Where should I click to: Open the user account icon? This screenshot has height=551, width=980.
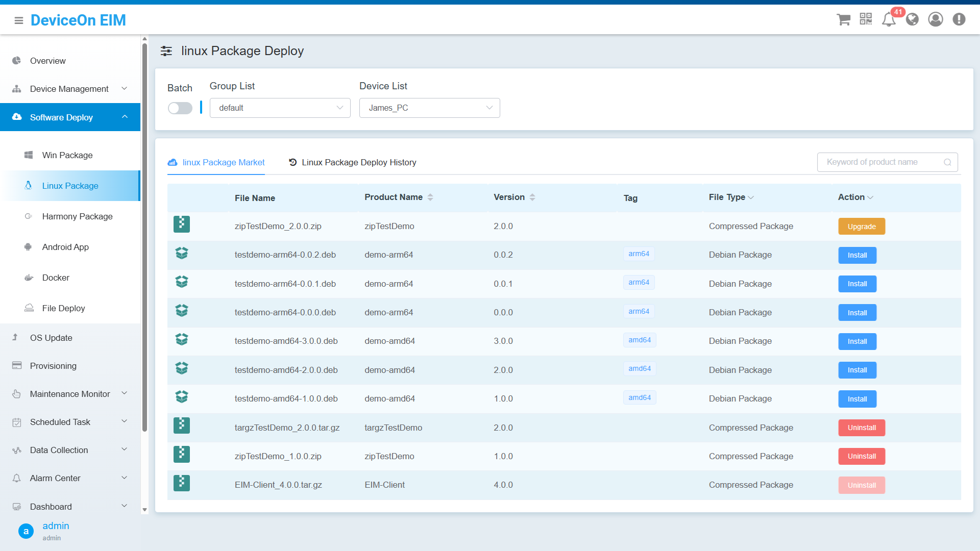click(x=936, y=19)
